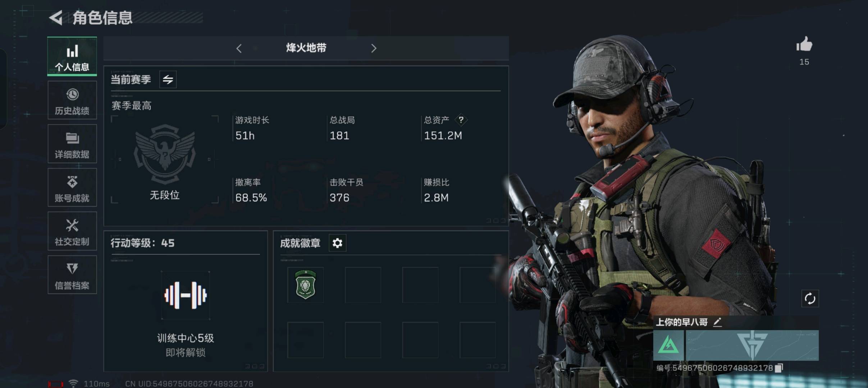Open the 总资产 question mark help icon
The width and height of the screenshot is (868, 388).
461,120
